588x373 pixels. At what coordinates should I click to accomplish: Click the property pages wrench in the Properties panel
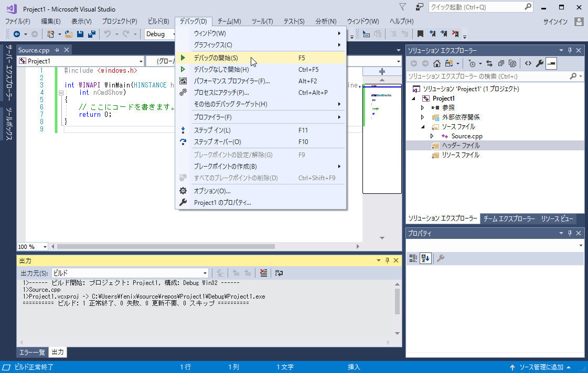pyautogui.click(x=441, y=258)
